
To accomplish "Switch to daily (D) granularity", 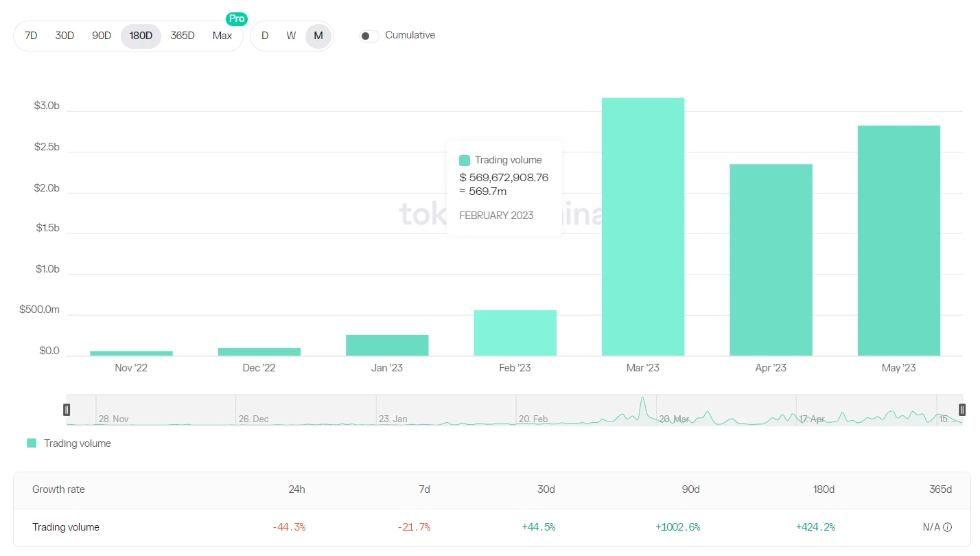I will click(x=265, y=36).
